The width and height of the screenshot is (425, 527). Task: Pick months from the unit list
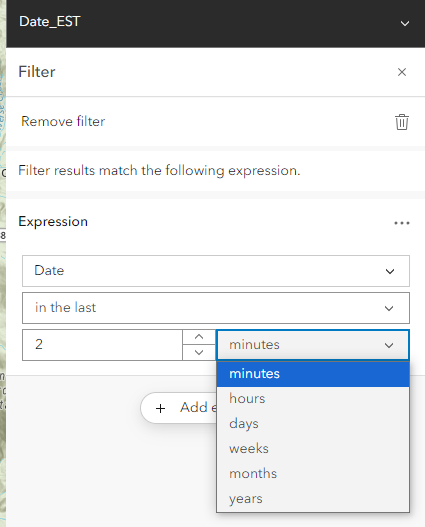coord(313,474)
